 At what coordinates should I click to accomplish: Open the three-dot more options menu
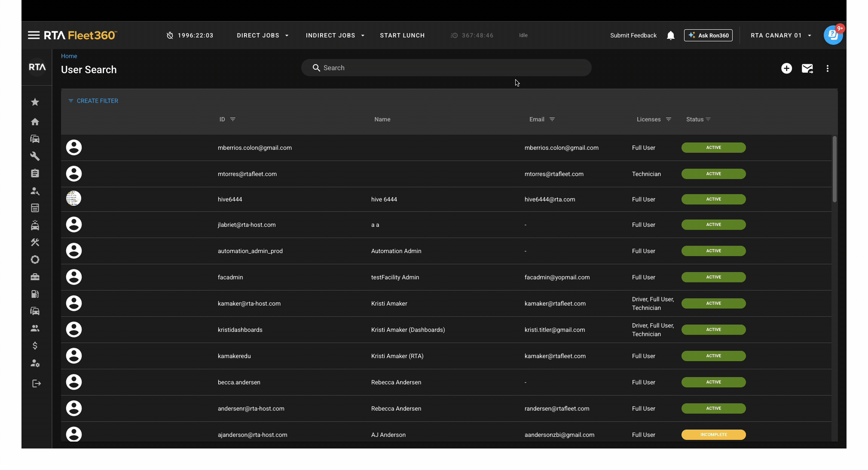tap(828, 68)
